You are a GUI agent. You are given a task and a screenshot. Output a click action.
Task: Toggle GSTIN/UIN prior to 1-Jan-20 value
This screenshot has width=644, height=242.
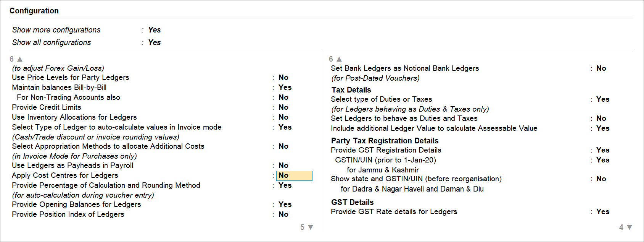pos(603,160)
